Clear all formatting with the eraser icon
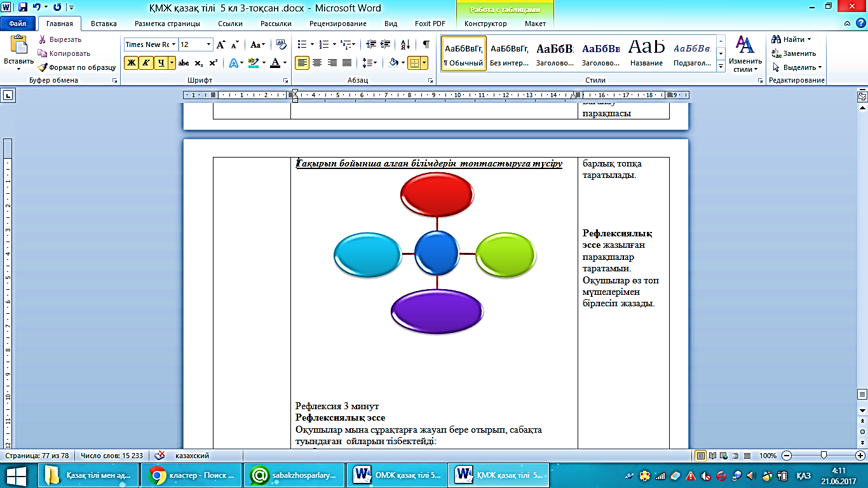 pos(281,44)
